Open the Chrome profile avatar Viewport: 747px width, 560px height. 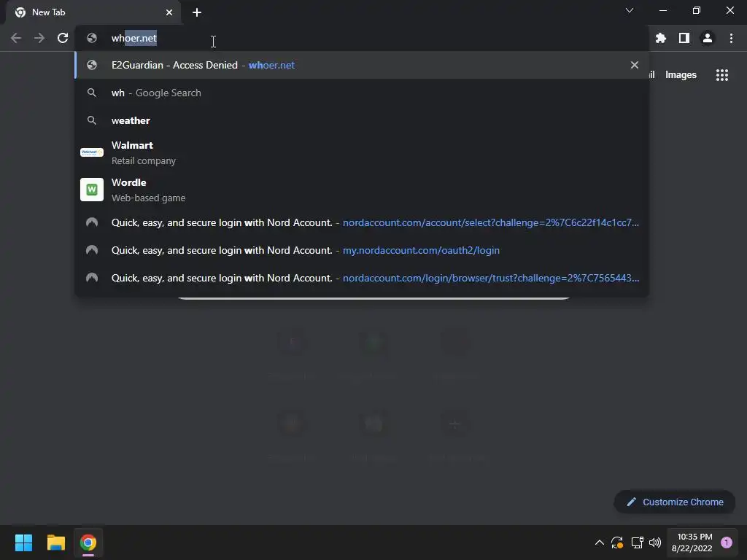708,38
